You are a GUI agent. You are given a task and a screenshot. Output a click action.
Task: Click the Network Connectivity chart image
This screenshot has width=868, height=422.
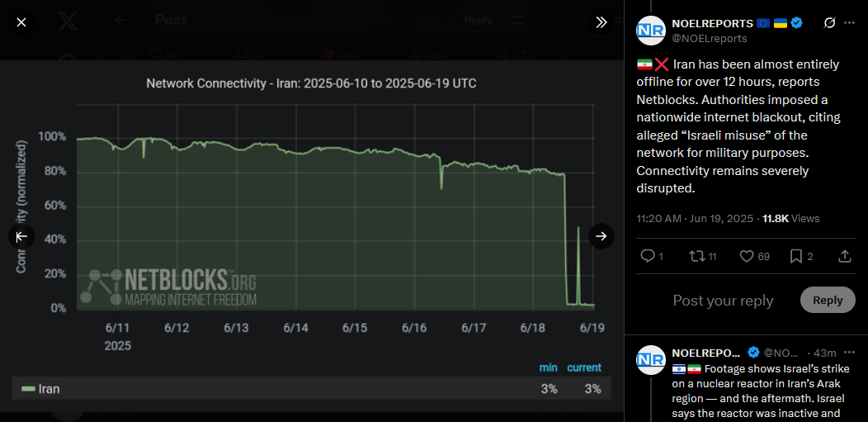click(312, 236)
